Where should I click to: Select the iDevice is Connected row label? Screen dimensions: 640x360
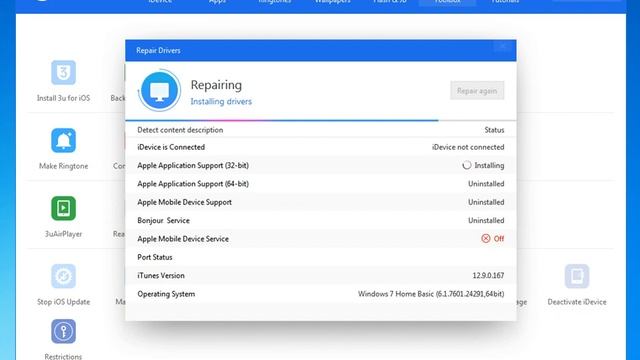[x=171, y=147]
